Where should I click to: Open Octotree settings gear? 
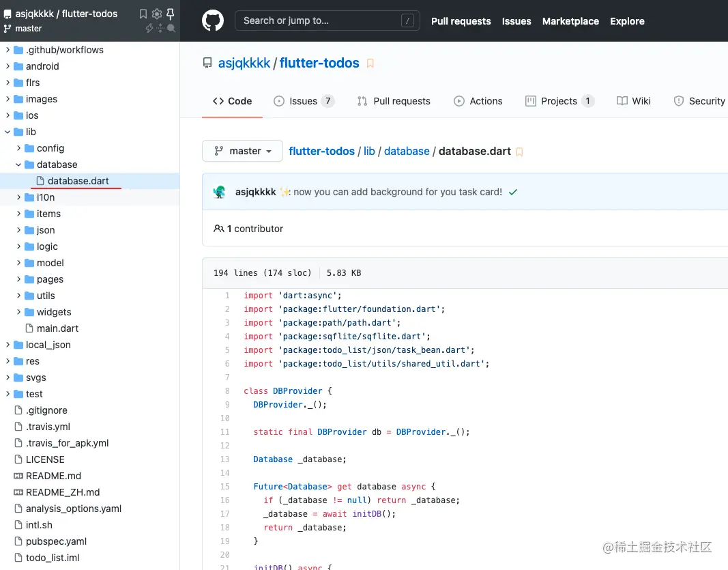tap(157, 14)
